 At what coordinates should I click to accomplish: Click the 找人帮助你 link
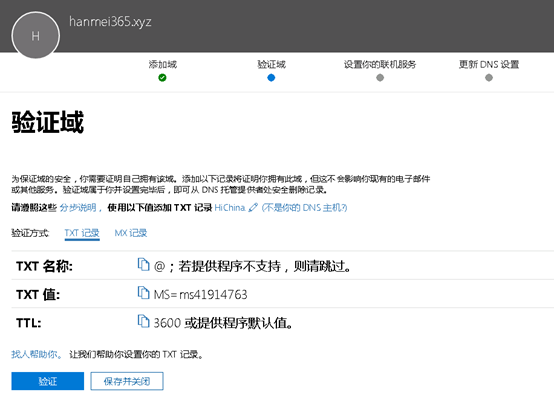pos(37,354)
